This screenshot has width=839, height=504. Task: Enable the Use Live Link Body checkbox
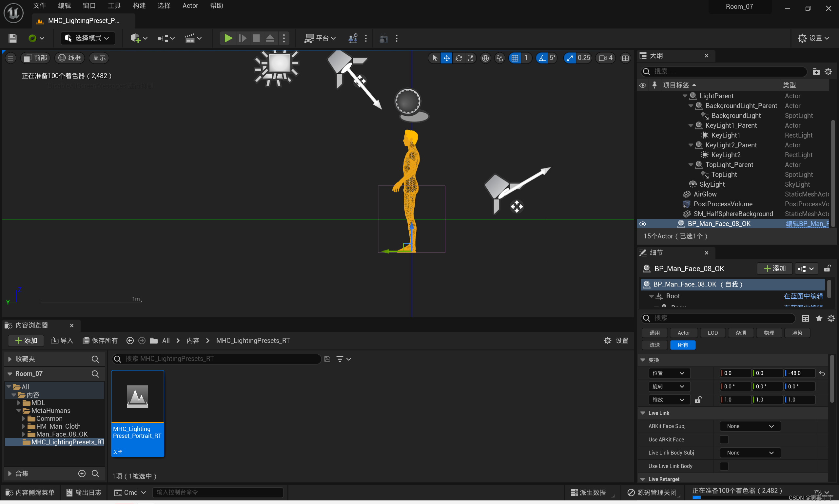[x=724, y=466]
